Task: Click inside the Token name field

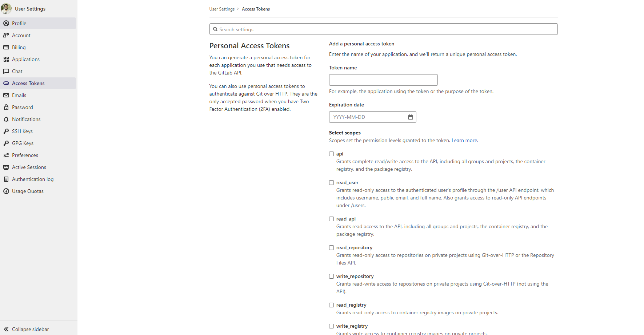Action: (383, 80)
